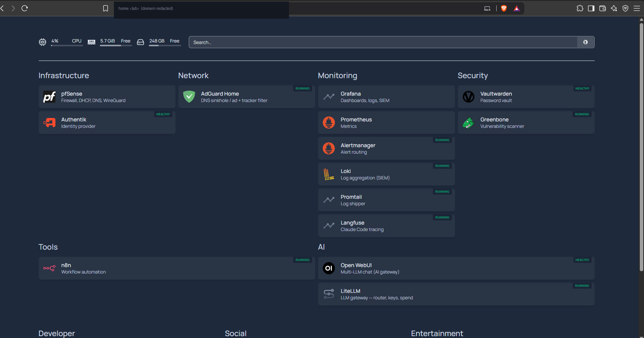This screenshot has height=338, width=644.
Task: Click the Social section heading
Action: (x=236, y=333)
